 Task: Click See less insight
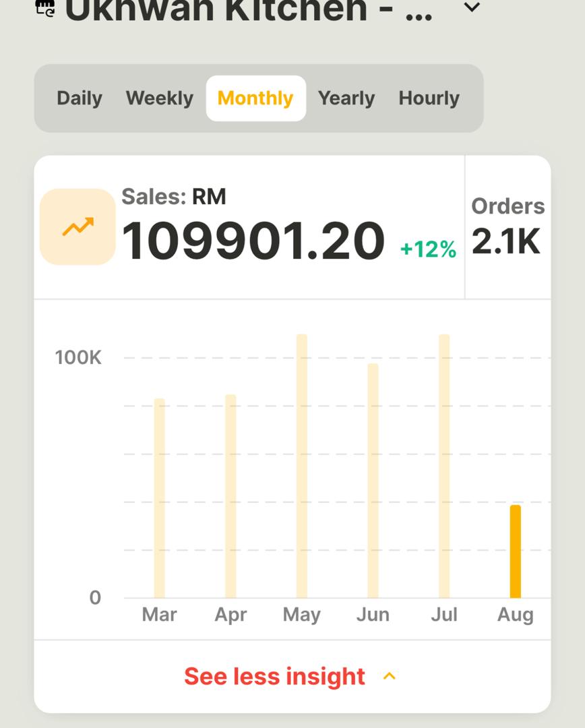[x=274, y=676]
